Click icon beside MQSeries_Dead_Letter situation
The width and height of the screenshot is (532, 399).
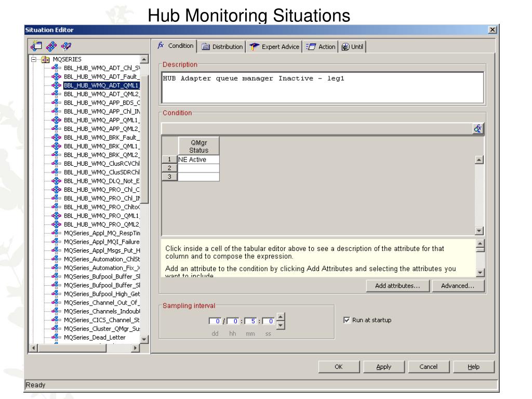[x=56, y=337]
